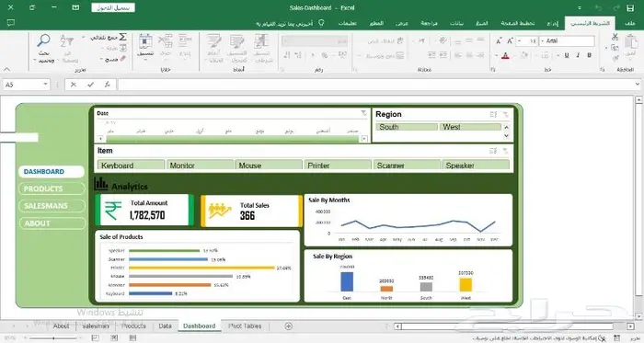Click the Cut scissors icon

(615, 37)
